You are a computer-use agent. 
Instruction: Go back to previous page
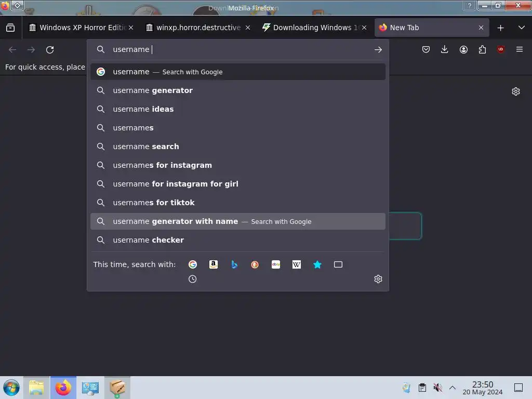[12, 50]
